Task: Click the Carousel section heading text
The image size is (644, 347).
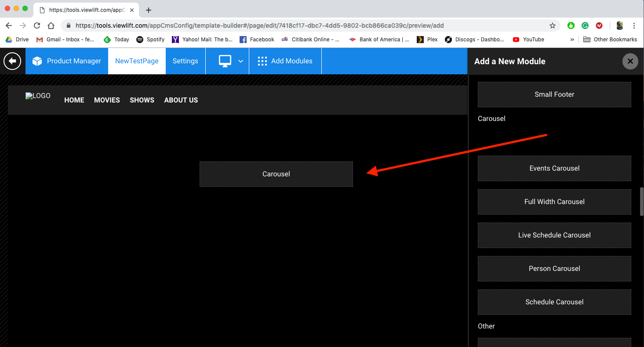Action: coord(491,119)
